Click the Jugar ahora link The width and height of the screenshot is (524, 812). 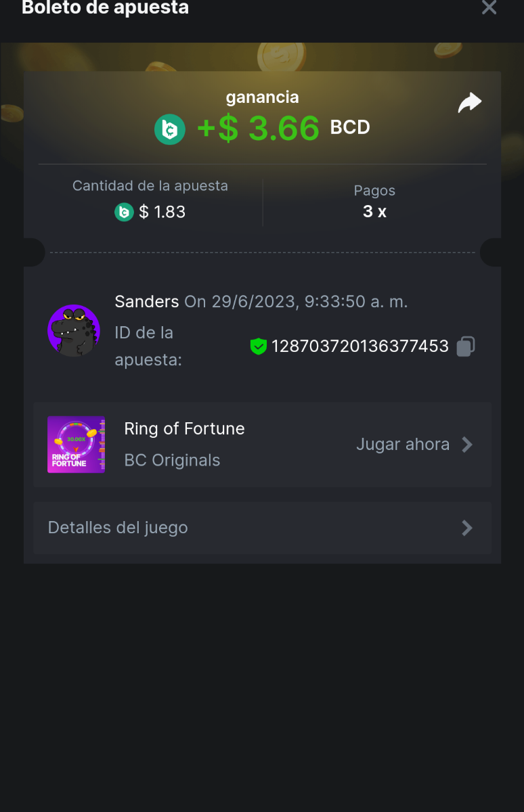[403, 445]
